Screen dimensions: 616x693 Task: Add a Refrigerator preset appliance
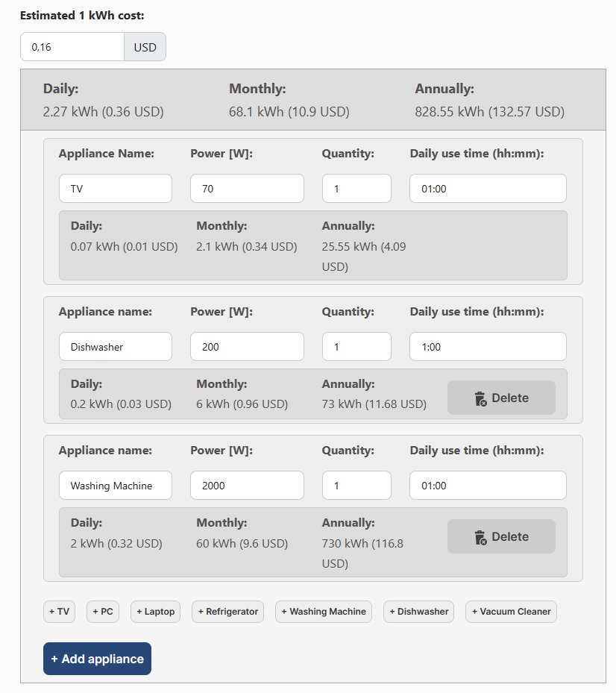[x=228, y=612]
